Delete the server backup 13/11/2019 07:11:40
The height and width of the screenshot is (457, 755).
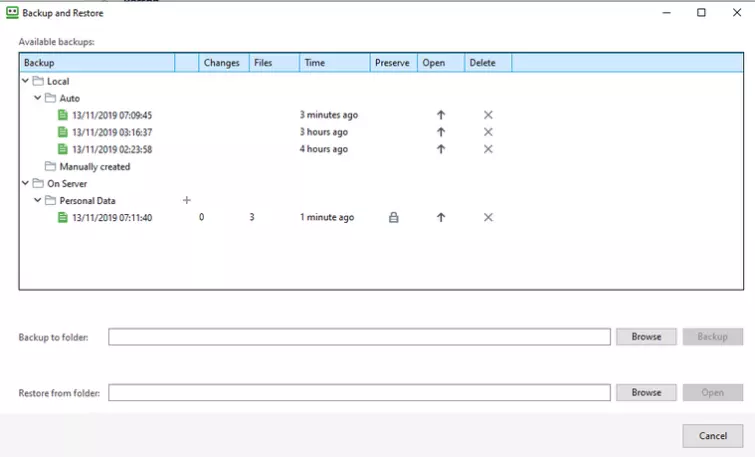coord(488,217)
